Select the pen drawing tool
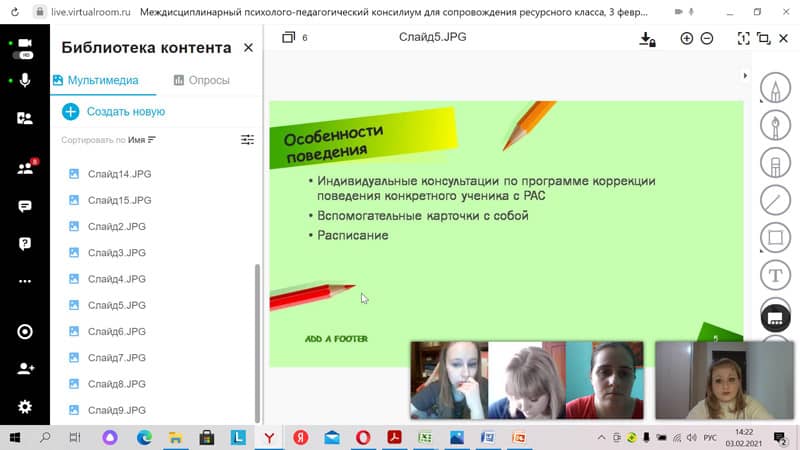Image resolution: width=800 pixels, height=450 pixels. point(775,88)
